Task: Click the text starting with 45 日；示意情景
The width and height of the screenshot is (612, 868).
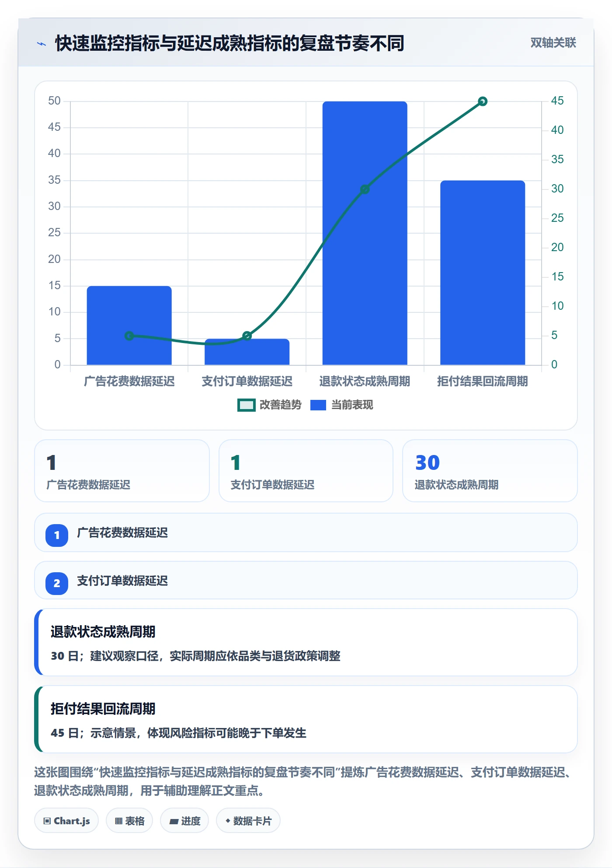Action: coord(178,733)
